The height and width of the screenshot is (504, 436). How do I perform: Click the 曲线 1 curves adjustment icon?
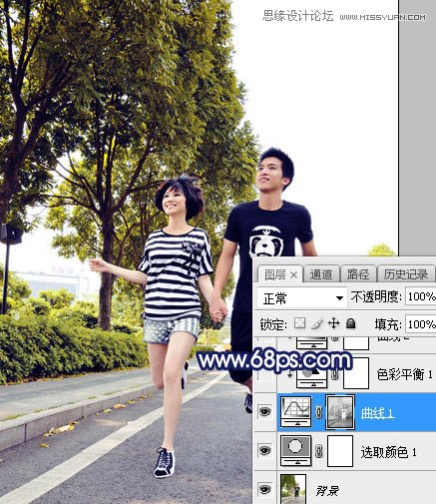[x=295, y=412]
